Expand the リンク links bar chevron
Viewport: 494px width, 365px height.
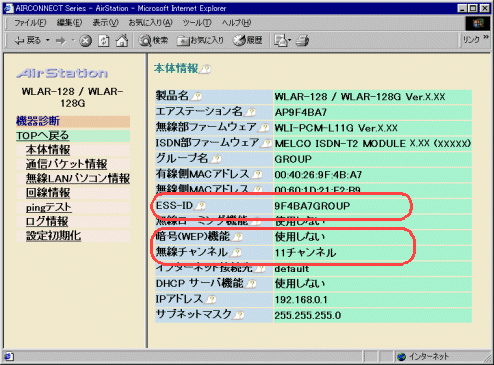point(486,37)
